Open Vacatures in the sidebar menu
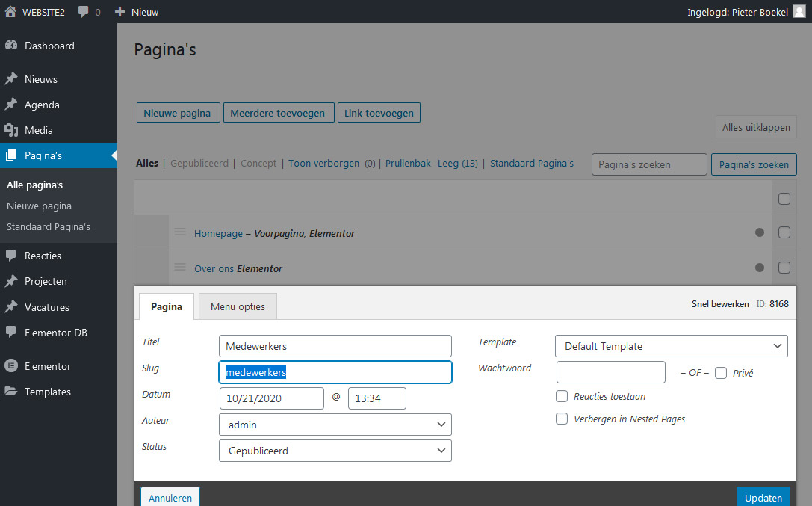Screen dimensions: 812x506 (x=46, y=307)
